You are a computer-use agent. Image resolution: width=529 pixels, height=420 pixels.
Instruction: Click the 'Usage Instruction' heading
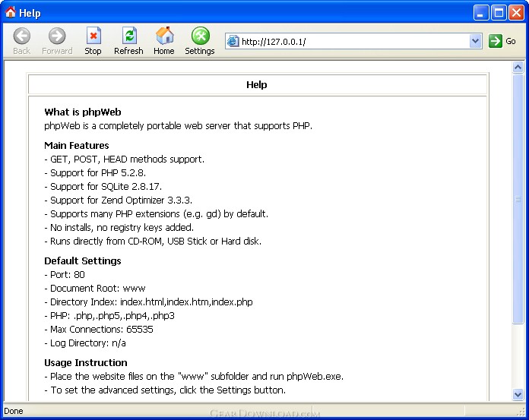tap(86, 362)
